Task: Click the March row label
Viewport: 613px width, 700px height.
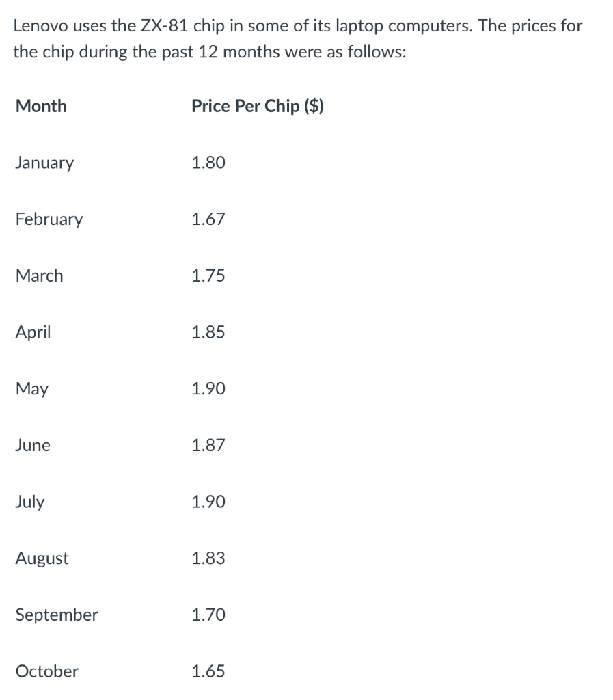Action: 40,275
